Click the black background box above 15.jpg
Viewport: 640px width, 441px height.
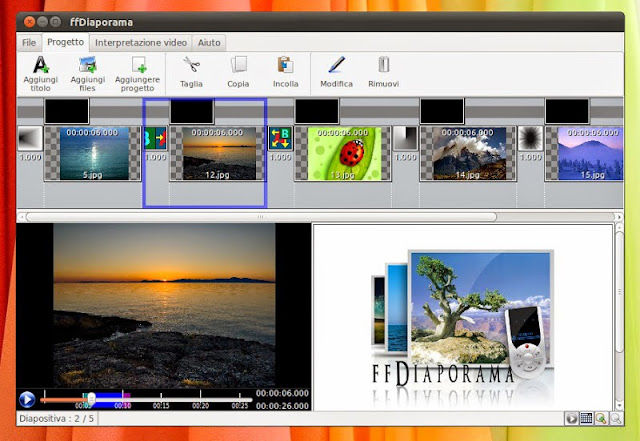pos(567,111)
